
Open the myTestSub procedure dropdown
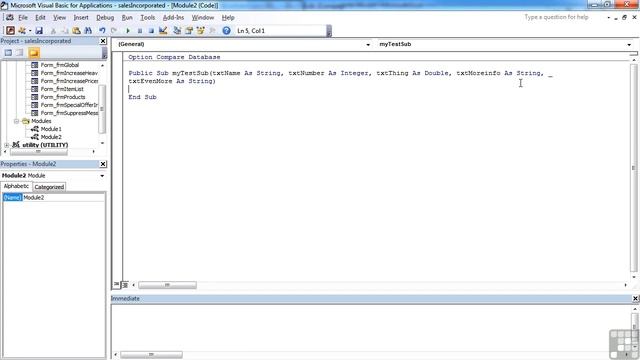tap(629, 44)
